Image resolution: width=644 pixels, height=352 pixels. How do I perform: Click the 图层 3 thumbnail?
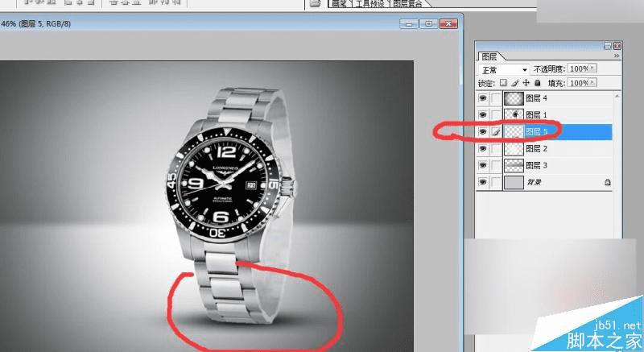coord(514,165)
